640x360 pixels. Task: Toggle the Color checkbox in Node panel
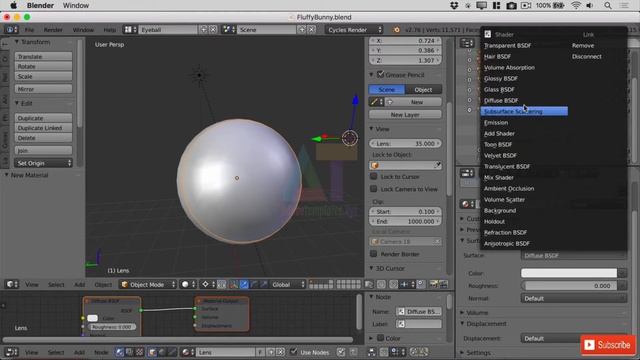pos(380,338)
